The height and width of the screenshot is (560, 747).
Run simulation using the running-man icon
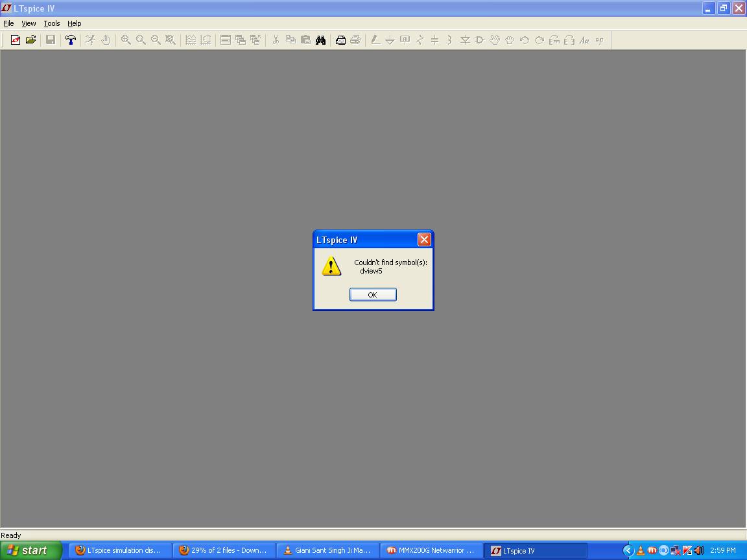pyautogui.click(x=90, y=40)
